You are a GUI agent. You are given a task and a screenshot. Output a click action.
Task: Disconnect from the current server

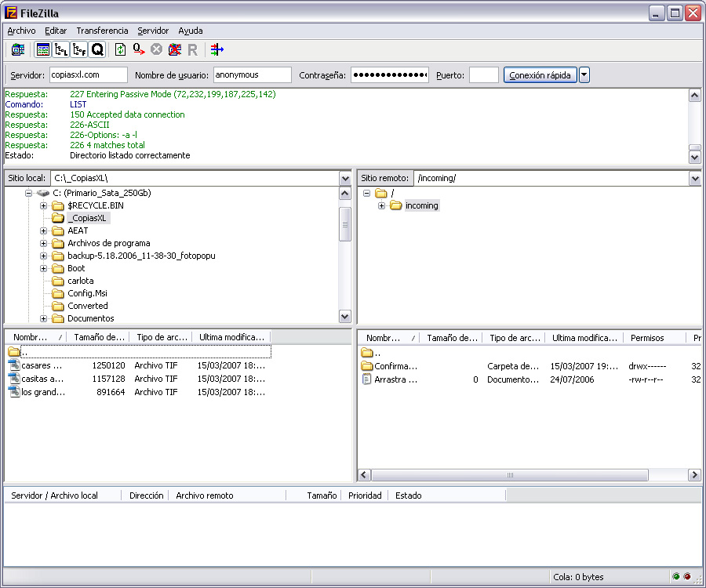pos(175,49)
